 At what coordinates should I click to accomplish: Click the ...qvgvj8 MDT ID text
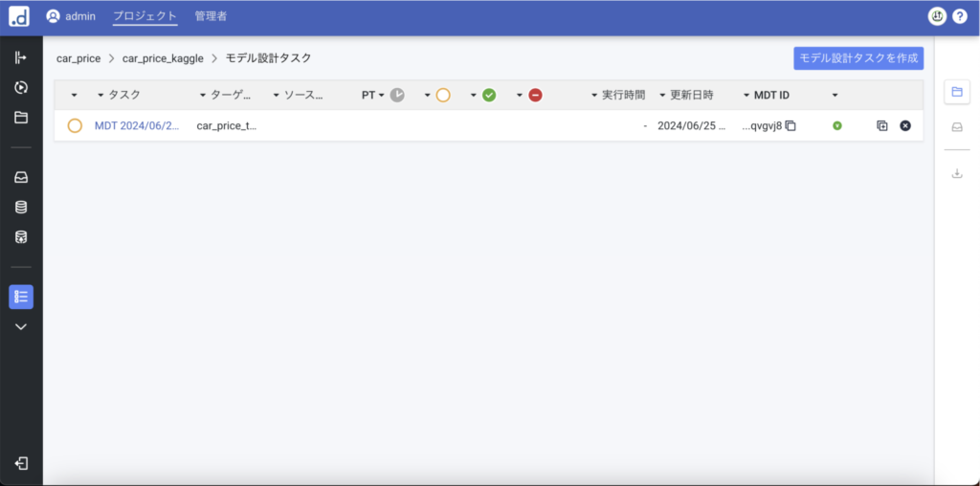coord(762,125)
